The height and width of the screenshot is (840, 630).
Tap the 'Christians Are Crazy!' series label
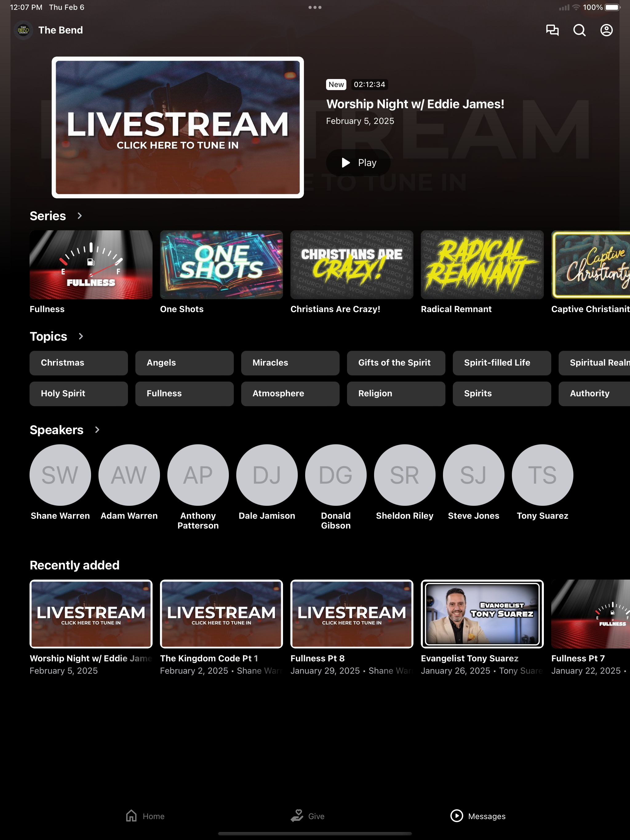(x=336, y=309)
